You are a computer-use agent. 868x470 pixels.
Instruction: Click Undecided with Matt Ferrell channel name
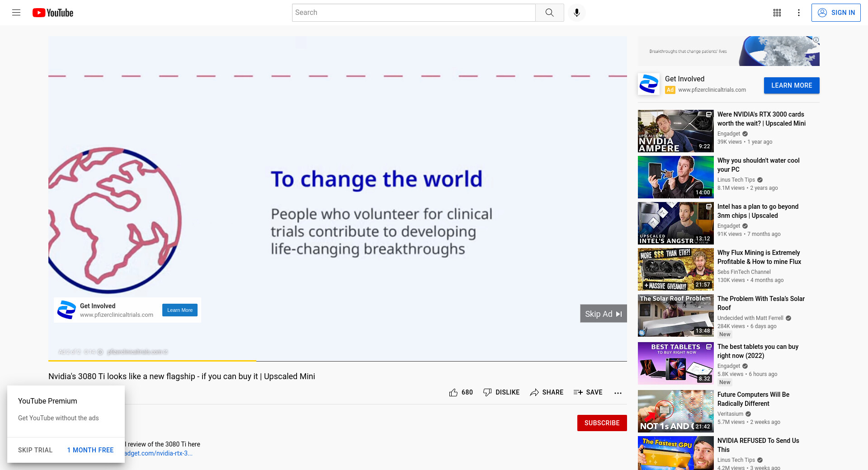tap(750, 318)
